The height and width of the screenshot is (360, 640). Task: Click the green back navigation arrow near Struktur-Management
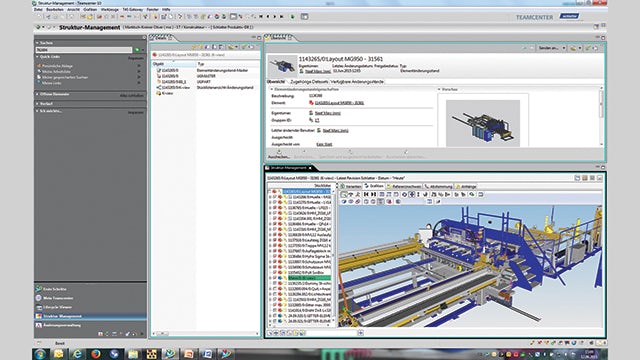[38, 27]
